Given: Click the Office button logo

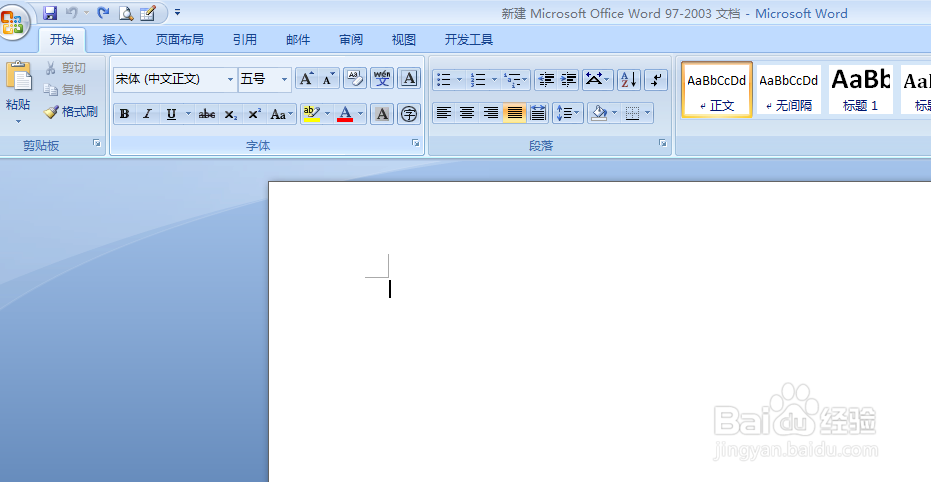Looking at the screenshot, I should coord(12,22).
